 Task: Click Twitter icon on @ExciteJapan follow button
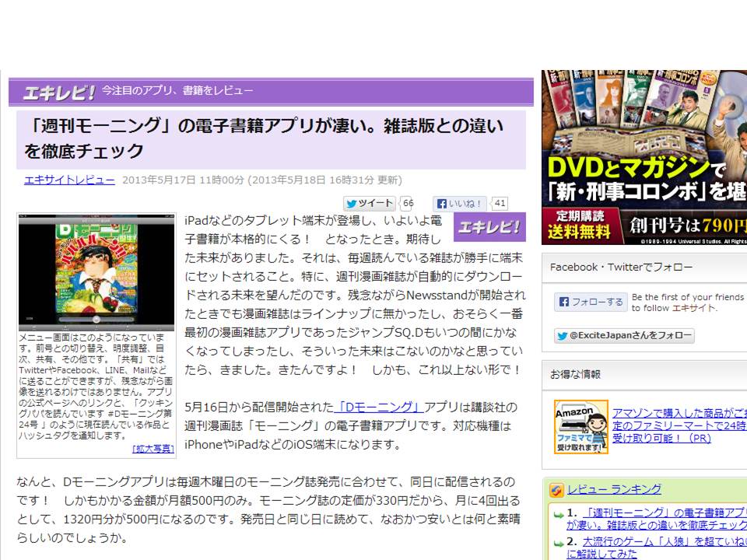pyautogui.click(x=562, y=336)
